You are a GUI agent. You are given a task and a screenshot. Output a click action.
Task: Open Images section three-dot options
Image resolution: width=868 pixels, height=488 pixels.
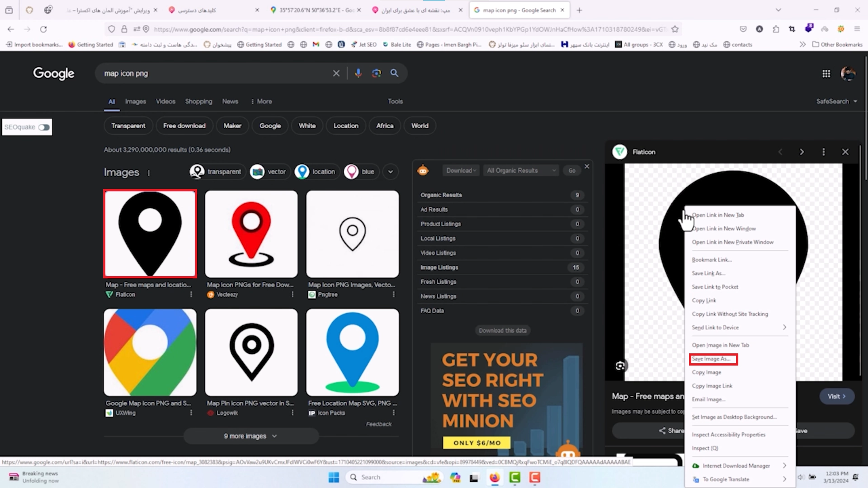click(148, 173)
